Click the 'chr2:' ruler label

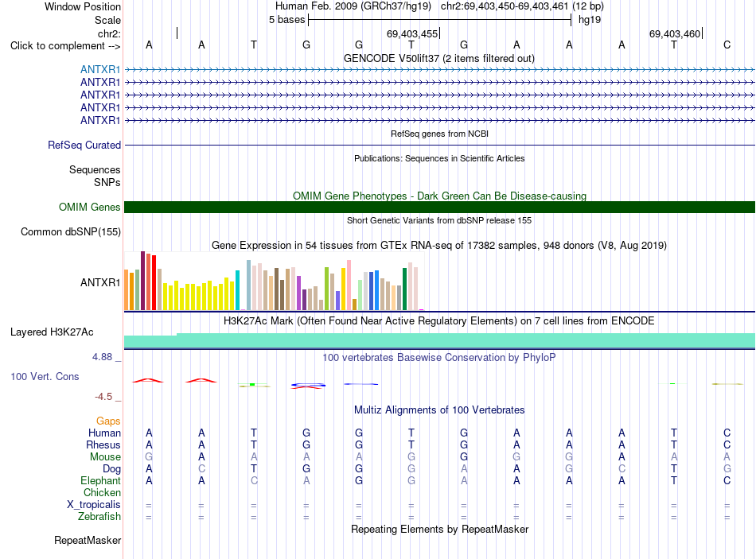click(109, 33)
